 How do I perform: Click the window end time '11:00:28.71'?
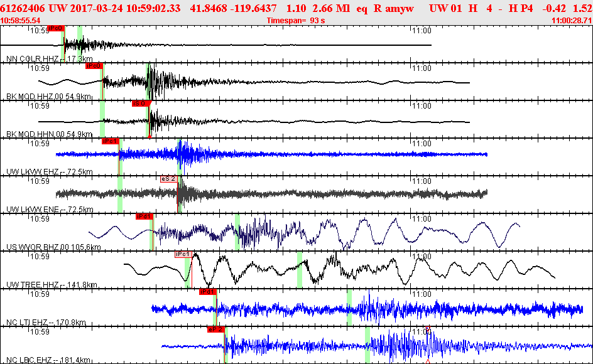coord(572,21)
